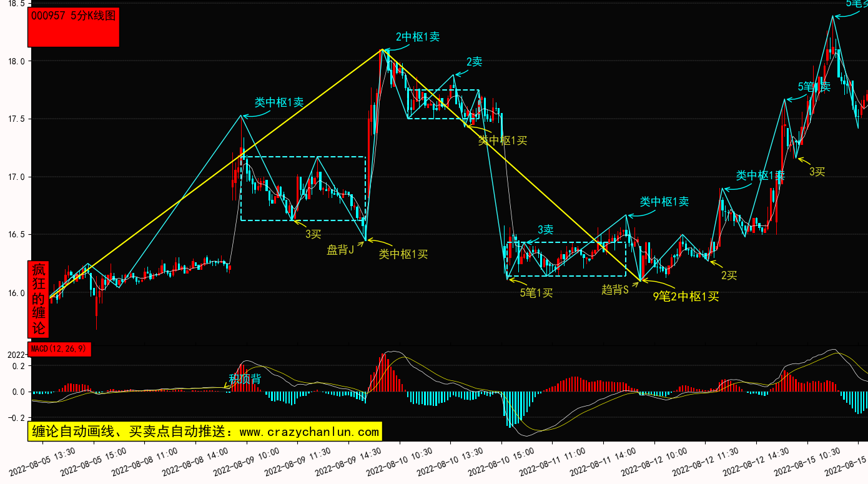Screen dimensions: 868x484
Task: Click the 18.0 price axis label
Action: tap(16, 61)
